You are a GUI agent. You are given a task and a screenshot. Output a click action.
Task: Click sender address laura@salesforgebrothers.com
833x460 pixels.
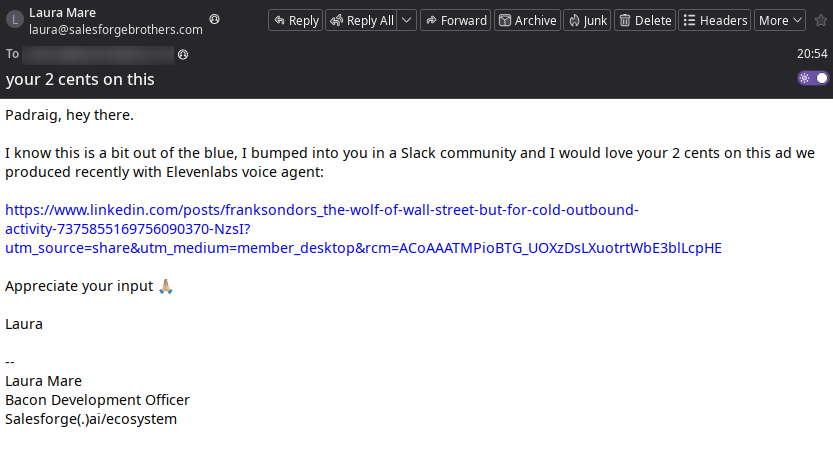[115, 30]
